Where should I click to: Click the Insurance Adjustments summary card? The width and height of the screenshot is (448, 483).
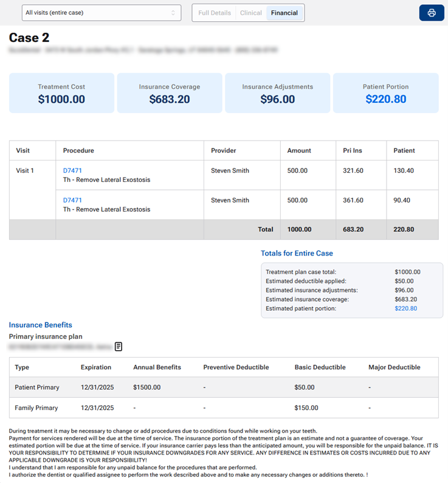point(277,92)
